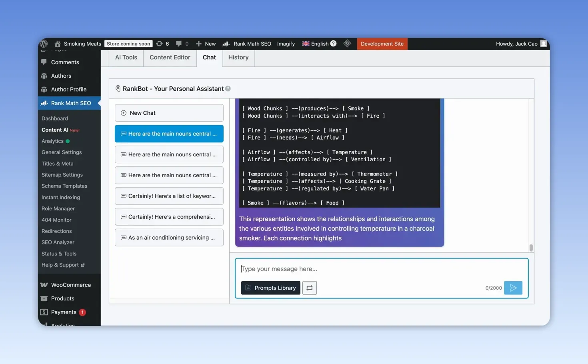
Task: Open the pending updates icon showing 6
Action: click(163, 44)
